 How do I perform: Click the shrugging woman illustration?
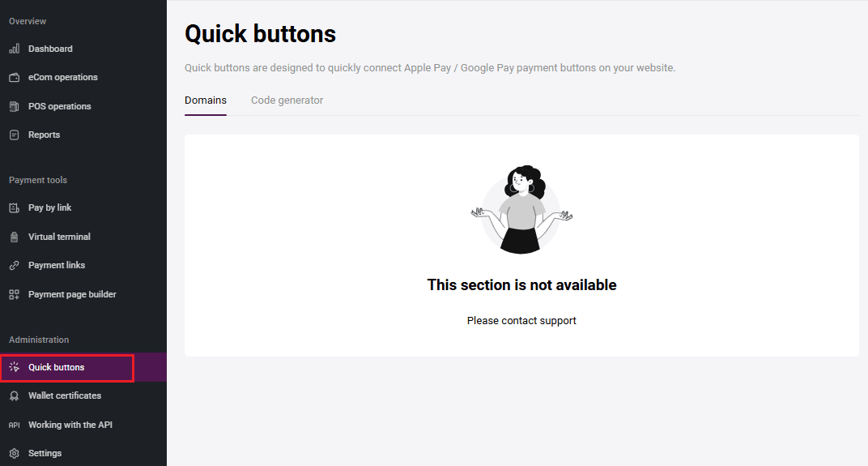[x=521, y=209]
